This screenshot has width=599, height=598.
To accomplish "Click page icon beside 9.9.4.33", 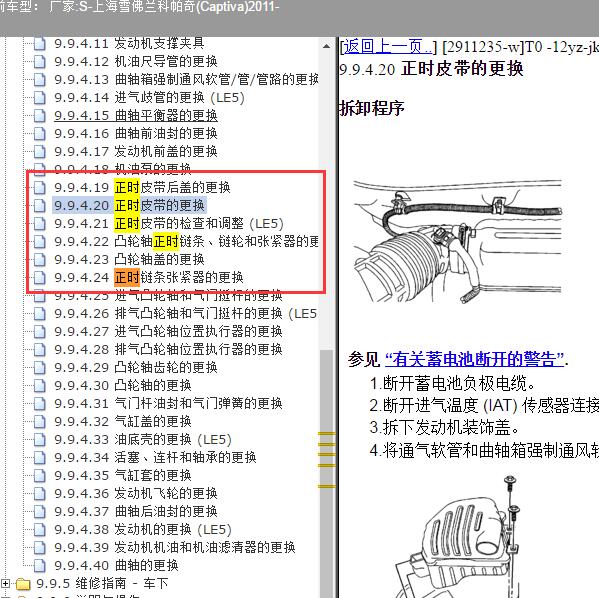I will tap(40, 439).
